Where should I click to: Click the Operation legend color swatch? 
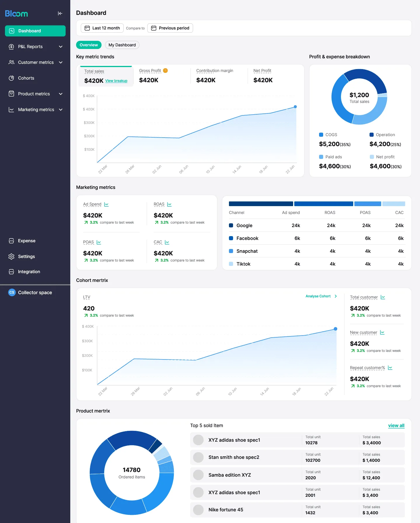click(372, 135)
